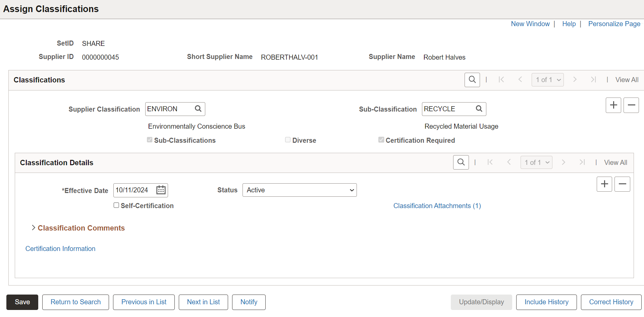
Task: Toggle the Diverse checkbox
Action: [x=287, y=140]
